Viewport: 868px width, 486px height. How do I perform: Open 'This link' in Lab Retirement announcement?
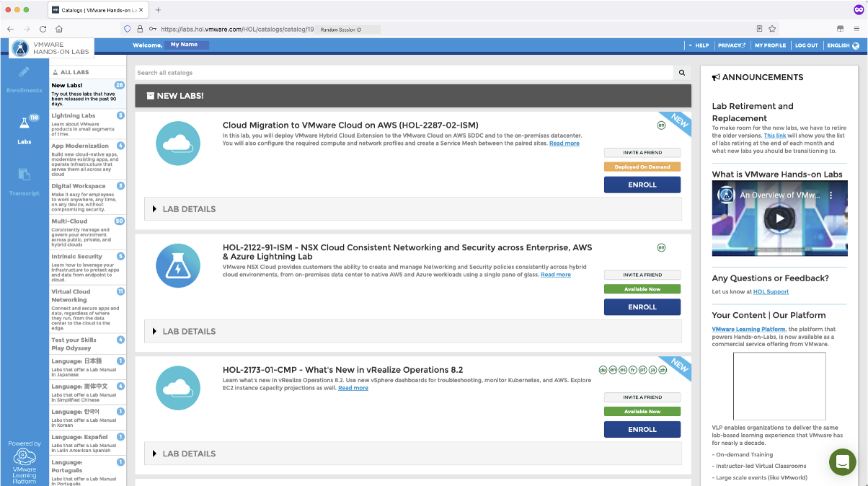(x=775, y=136)
